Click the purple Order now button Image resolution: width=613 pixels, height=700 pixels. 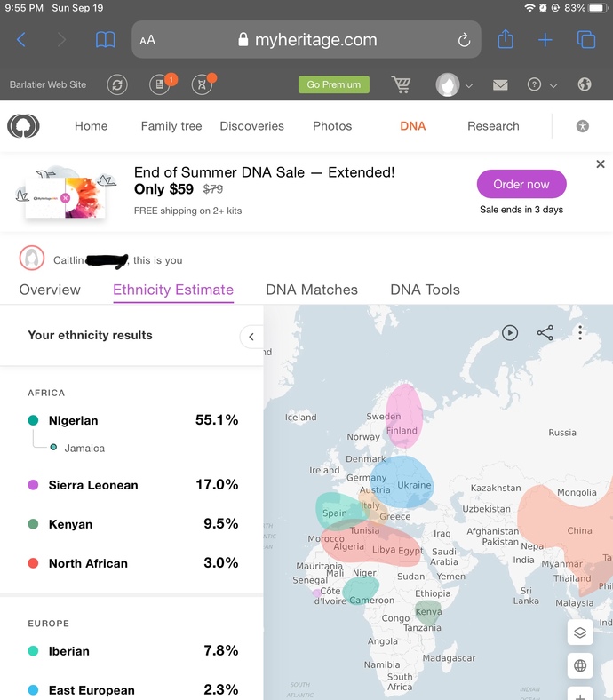[521, 184]
